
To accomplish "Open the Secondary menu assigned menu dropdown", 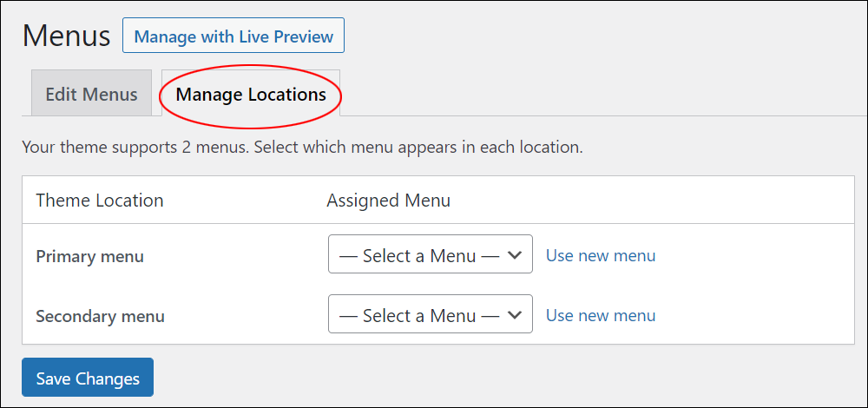I will point(431,314).
